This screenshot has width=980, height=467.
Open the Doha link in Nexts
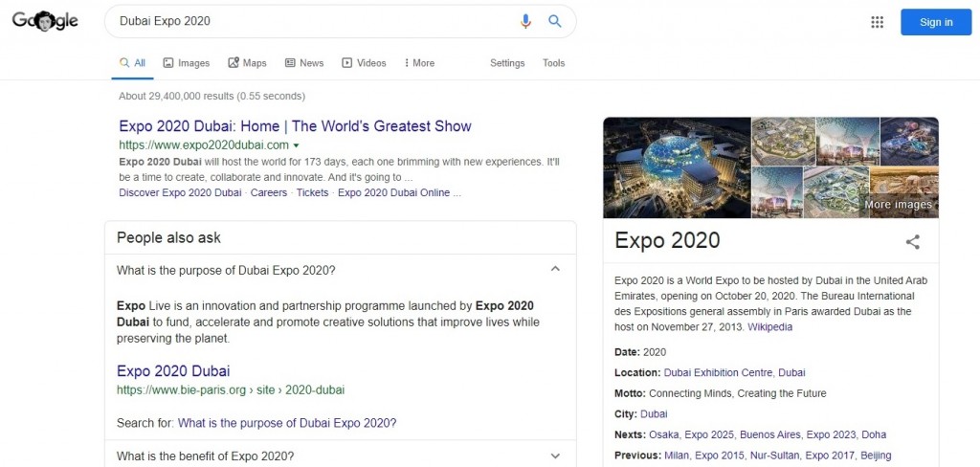[875, 434]
